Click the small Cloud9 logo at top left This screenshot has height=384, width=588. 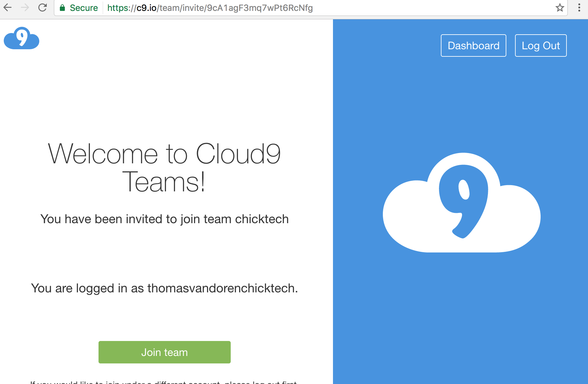22,38
